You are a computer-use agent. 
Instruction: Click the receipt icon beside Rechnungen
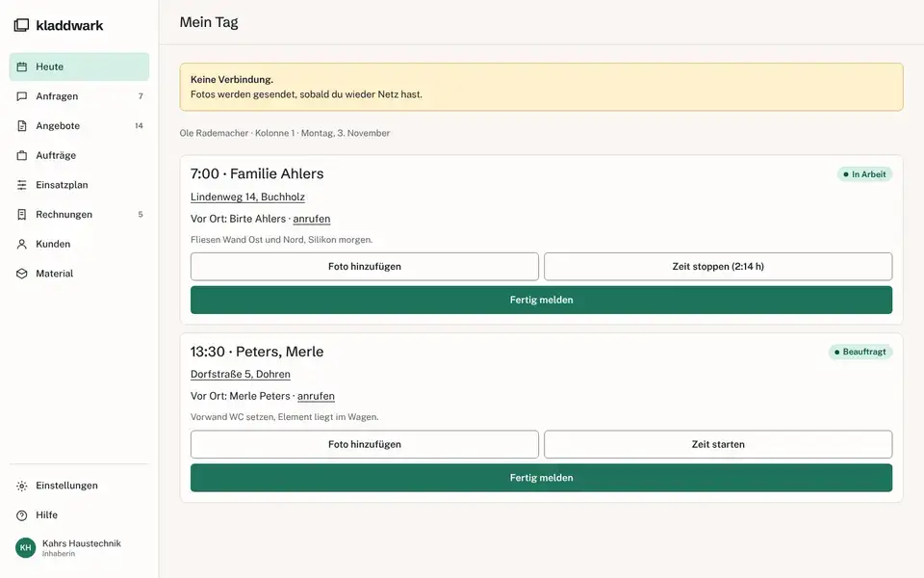click(x=22, y=214)
